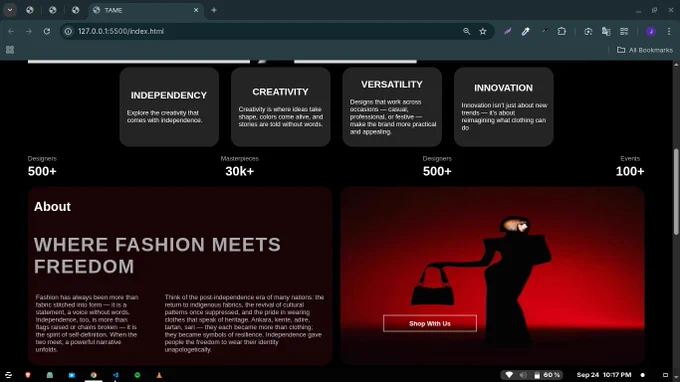Click the WHERE FASHION MEETS FREEDOM headline

[x=157, y=255]
